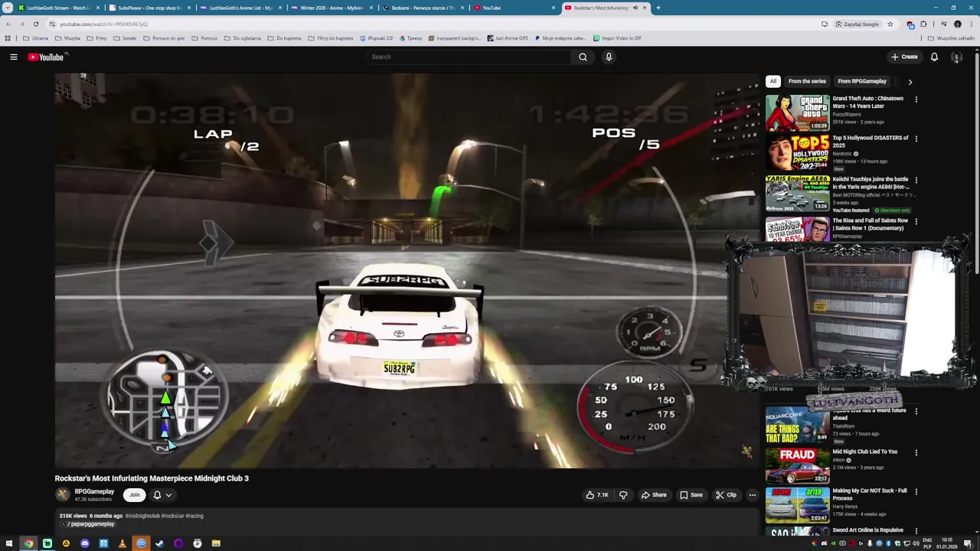
Task: Open the Muzyka bookmarks folder
Action: pos(67,37)
